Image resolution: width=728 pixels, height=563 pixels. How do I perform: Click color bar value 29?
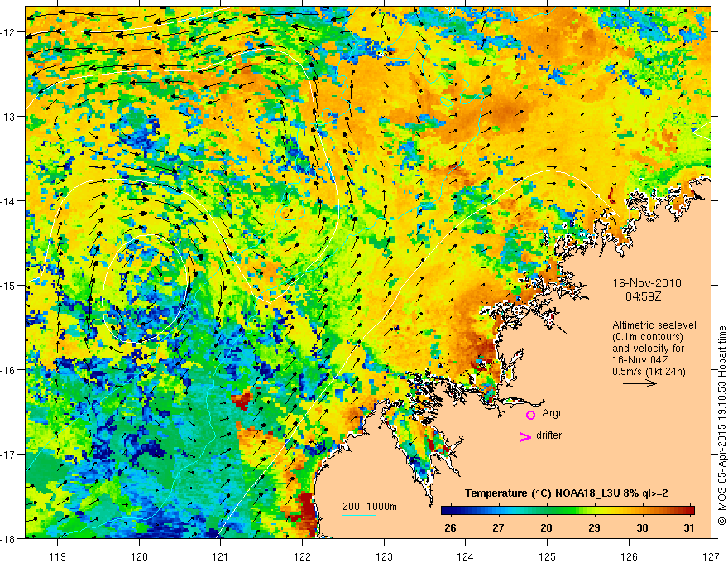click(594, 528)
